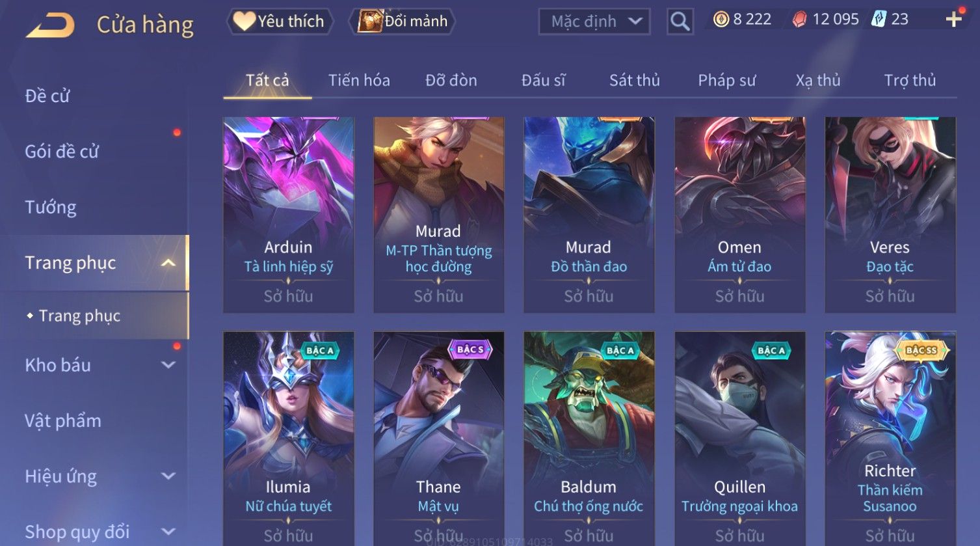The image size is (980, 546).
Task: Click the gold coin balance icon
Action: [x=721, y=20]
